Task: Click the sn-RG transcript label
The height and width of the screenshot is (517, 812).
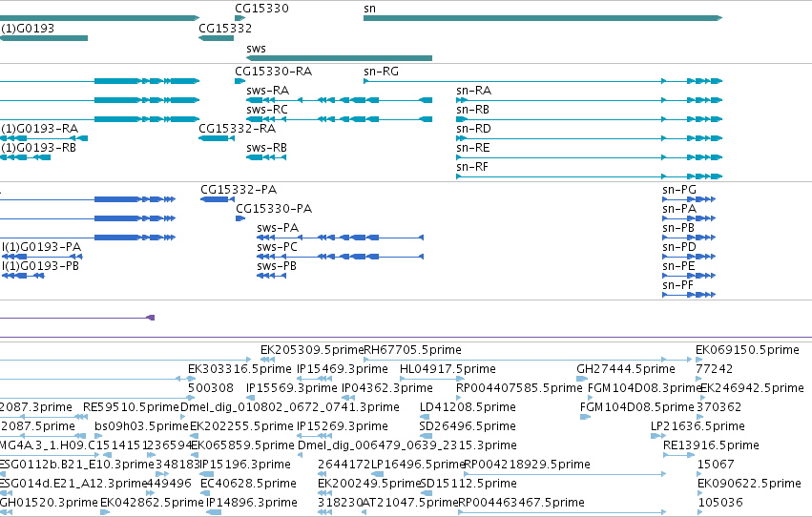Action: pyautogui.click(x=381, y=72)
